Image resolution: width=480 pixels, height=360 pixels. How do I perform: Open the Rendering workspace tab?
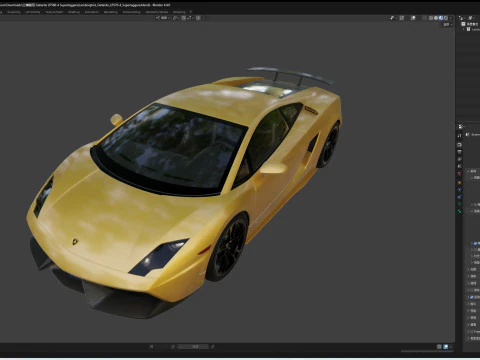click(111, 12)
